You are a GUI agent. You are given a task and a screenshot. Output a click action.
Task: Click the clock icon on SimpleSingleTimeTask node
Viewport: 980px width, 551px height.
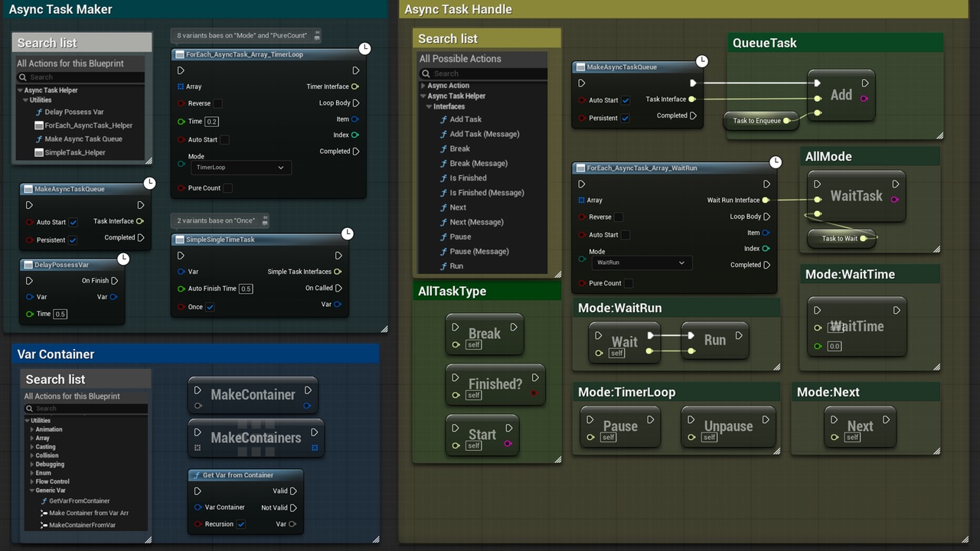pos(348,233)
